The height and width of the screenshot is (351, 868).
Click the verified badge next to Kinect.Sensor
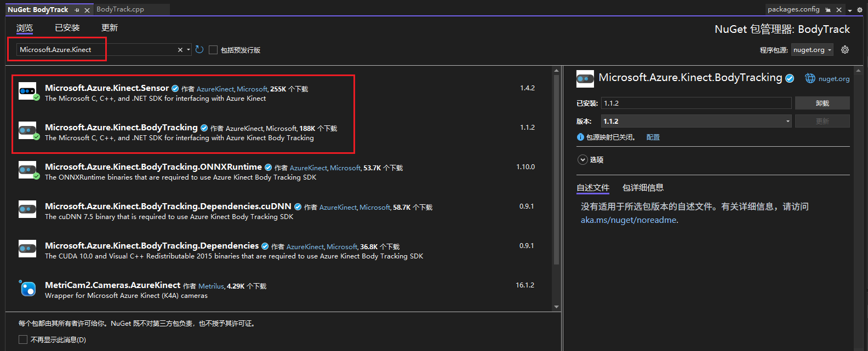point(175,88)
